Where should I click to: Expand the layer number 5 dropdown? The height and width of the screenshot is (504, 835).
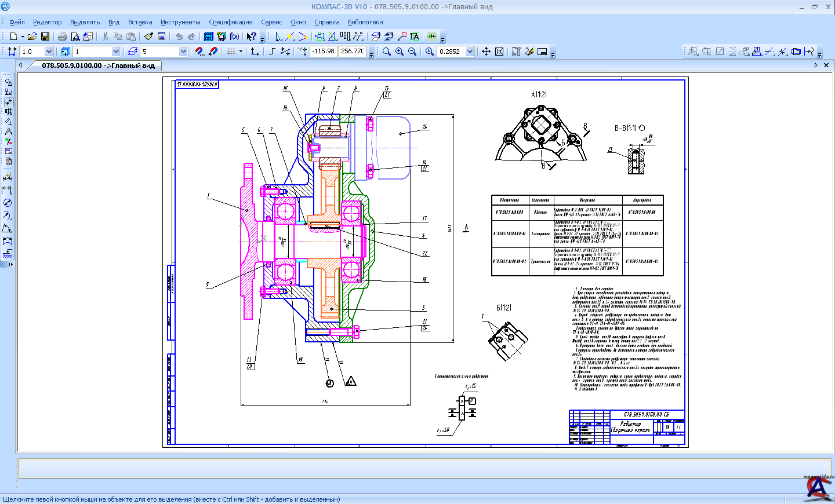click(183, 52)
